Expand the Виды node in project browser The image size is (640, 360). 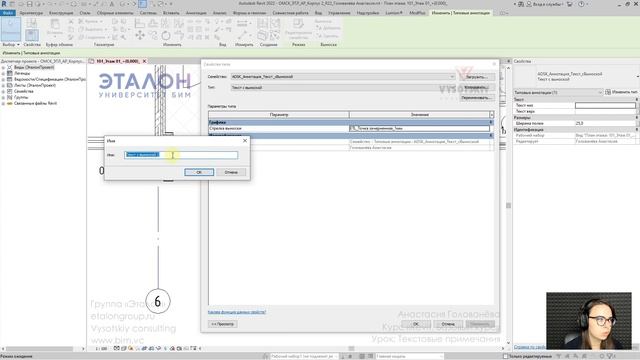pyautogui.click(x=3, y=67)
